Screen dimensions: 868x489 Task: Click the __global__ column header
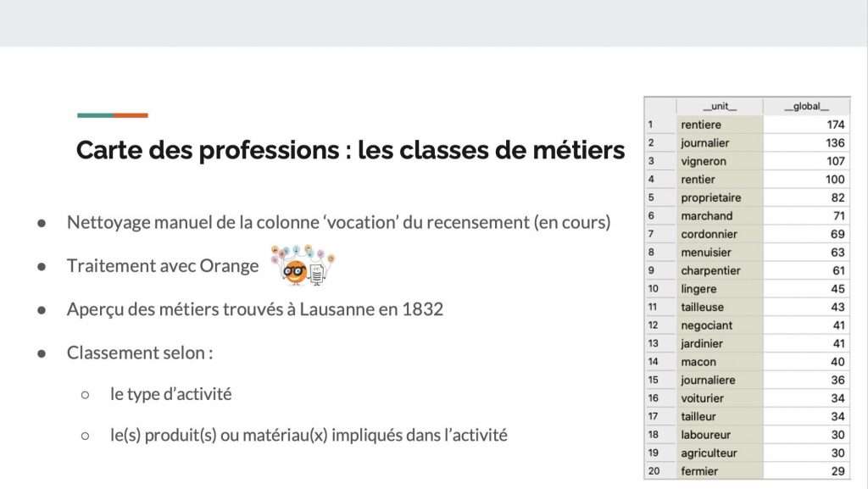805,107
